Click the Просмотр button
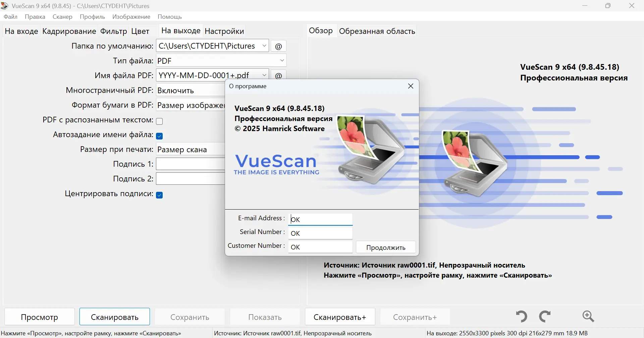Viewport: 644px width, 338px height. coord(40,317)
